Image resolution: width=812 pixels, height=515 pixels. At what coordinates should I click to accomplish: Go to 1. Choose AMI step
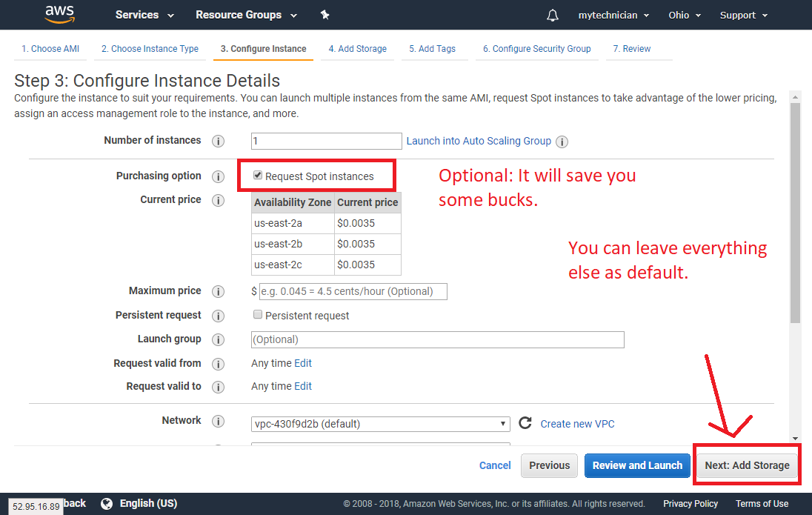click(x=50, y=49)
